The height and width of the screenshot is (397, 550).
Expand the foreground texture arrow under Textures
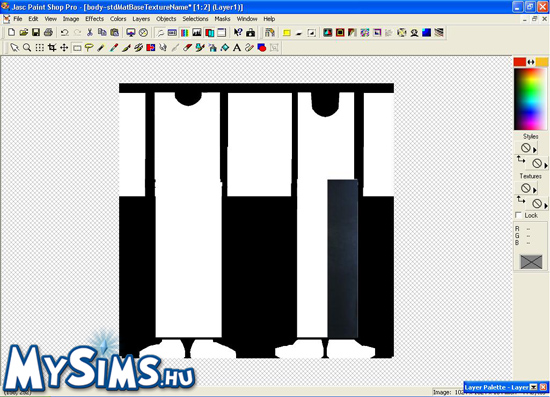[535, 190]
